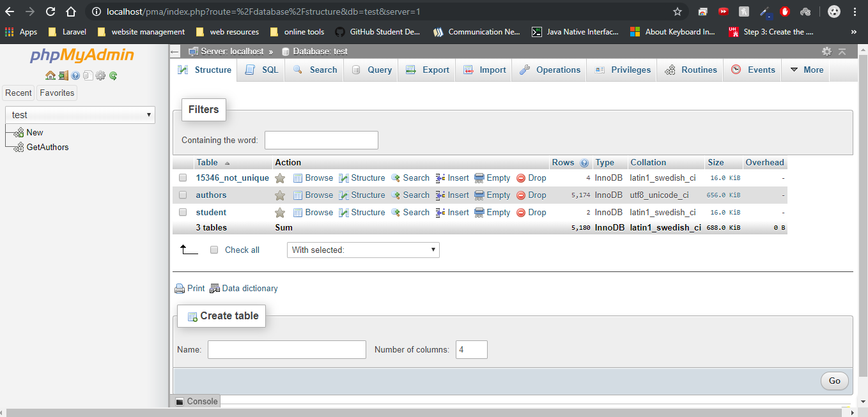Search the 15346_not_unique table
Screen dimensions: 868x417
410,178
